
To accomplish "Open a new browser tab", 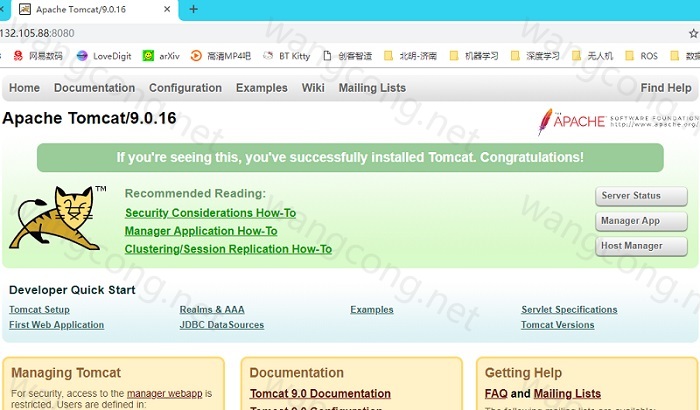I will (x=193, y=9).
